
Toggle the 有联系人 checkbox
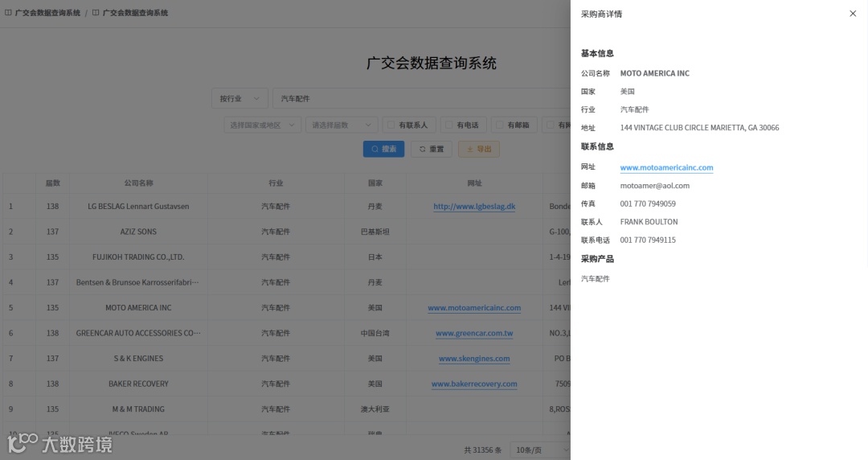point(391,125)
